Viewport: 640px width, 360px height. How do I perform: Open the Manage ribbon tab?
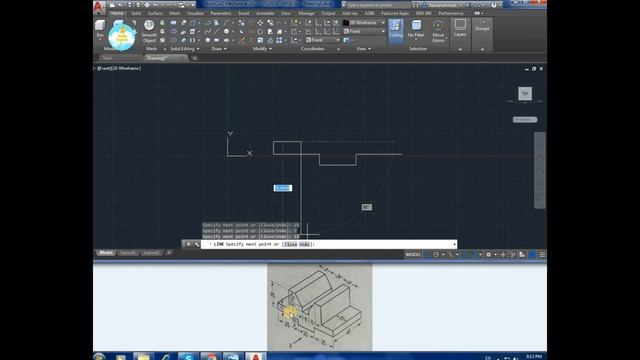click(306, 13)
